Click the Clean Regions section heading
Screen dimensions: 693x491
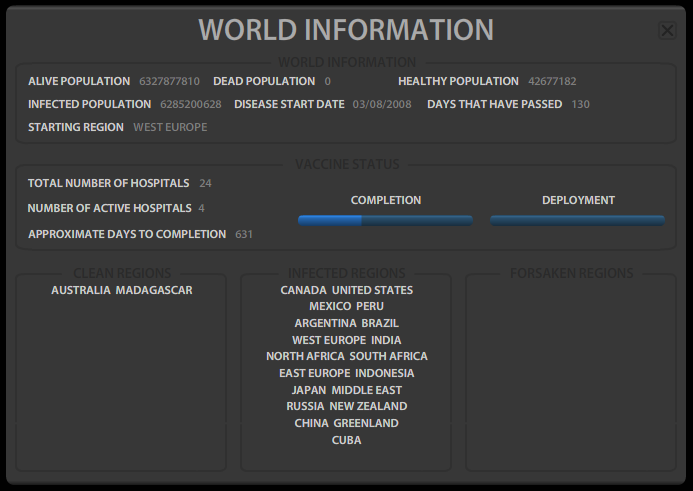click(x=122, y=273)
